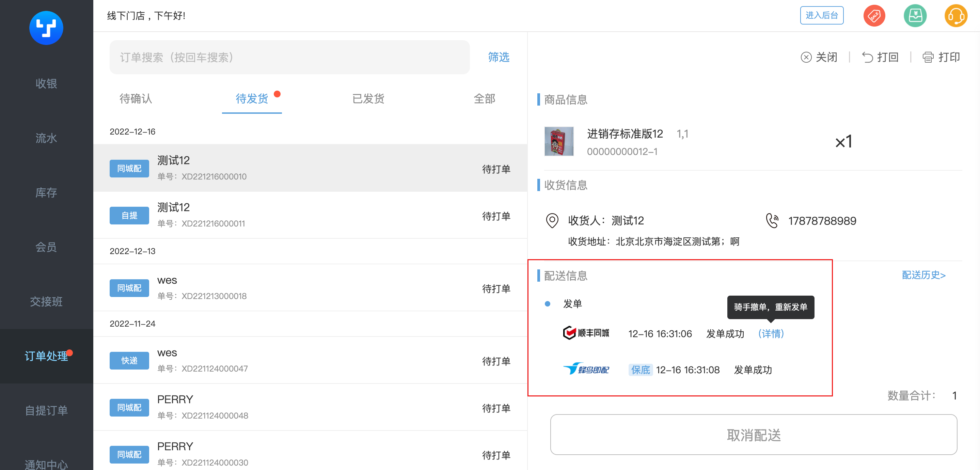The image size is (980, 470).
Task: Click the 蜂鸟即配 carrier logo
Action: point(586,369)
